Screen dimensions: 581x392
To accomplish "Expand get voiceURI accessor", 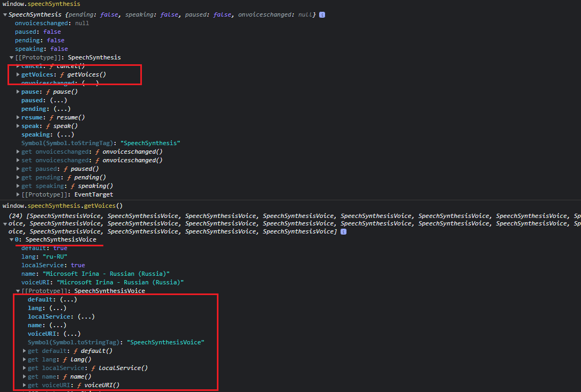I will click(x=25, y=385).
